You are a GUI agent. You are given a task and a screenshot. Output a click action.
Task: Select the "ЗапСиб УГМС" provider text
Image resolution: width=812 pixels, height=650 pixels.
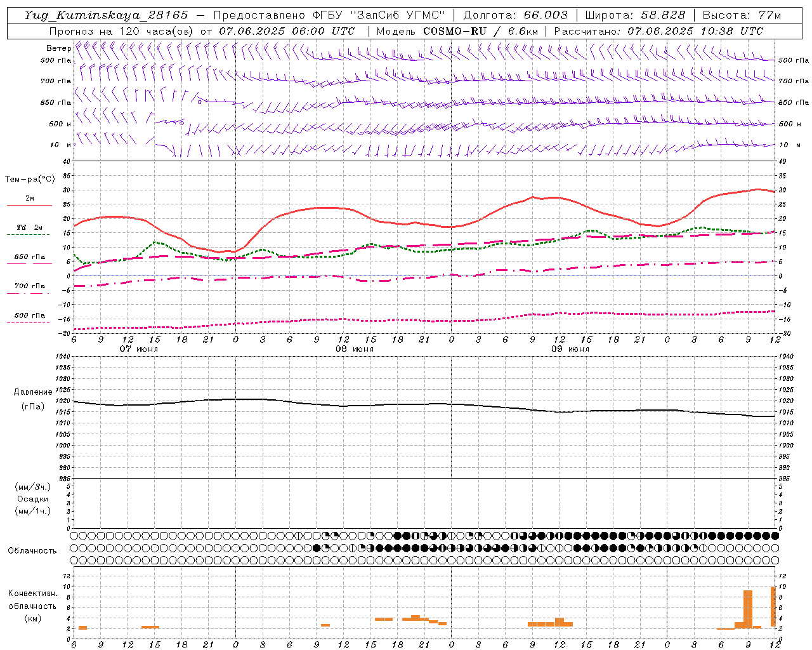pos(398,15)
